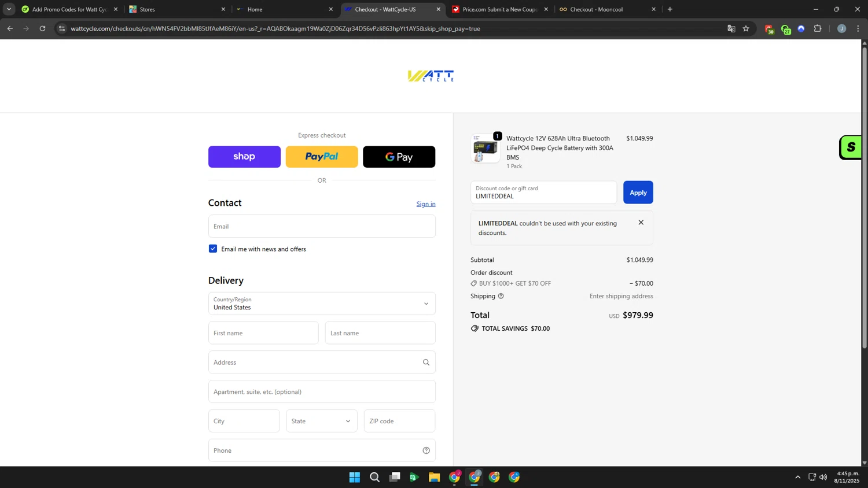Dismiss the LIMITEDDEAL error message
Viewport: 868px width, 488px height.
click(641, 223)
